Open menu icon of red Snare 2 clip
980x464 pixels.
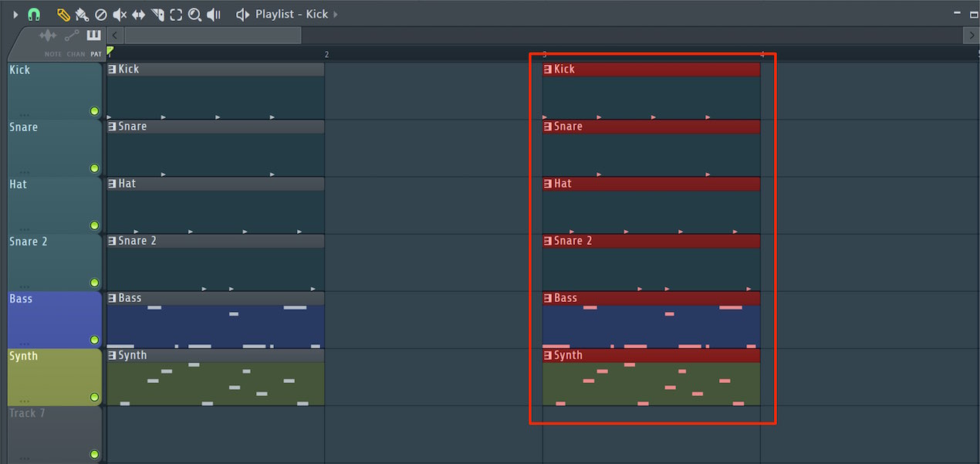coord(548,240)
